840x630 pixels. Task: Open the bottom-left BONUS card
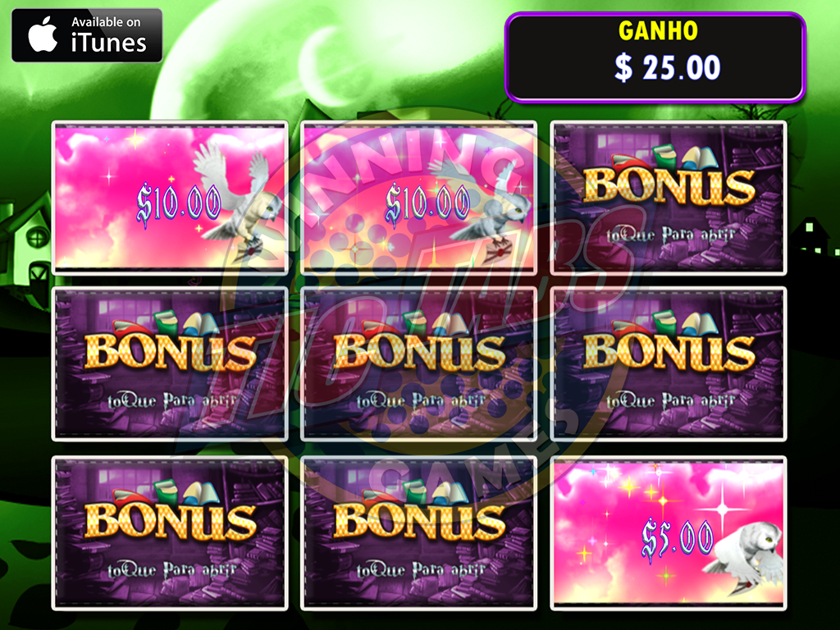[170, 533]
